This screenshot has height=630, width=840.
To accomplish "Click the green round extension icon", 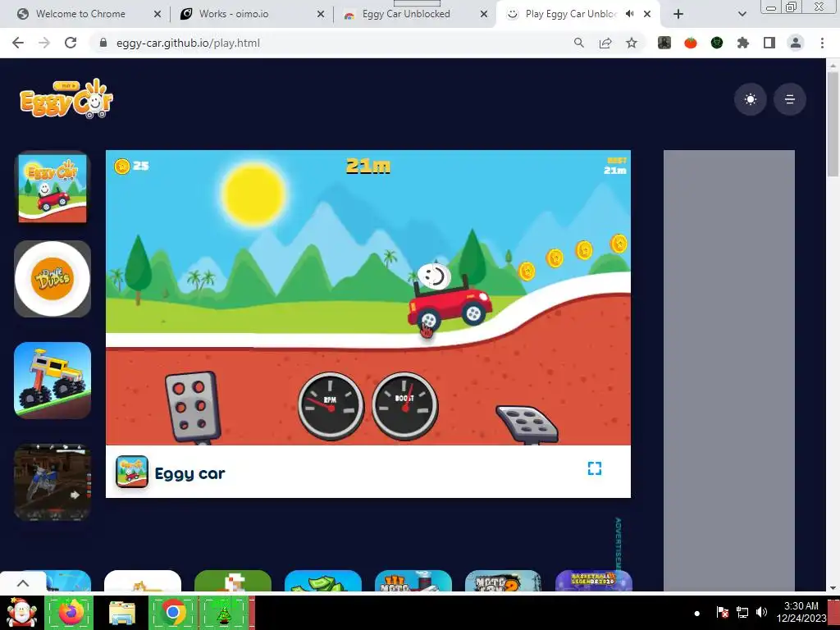I will coord(717,43).
